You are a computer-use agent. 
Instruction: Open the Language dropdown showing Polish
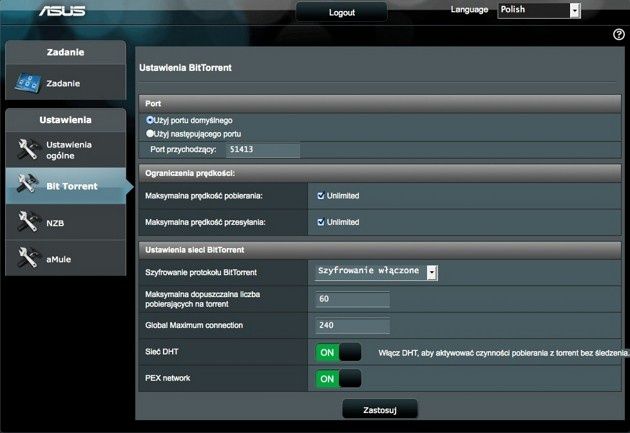[539, 10]
